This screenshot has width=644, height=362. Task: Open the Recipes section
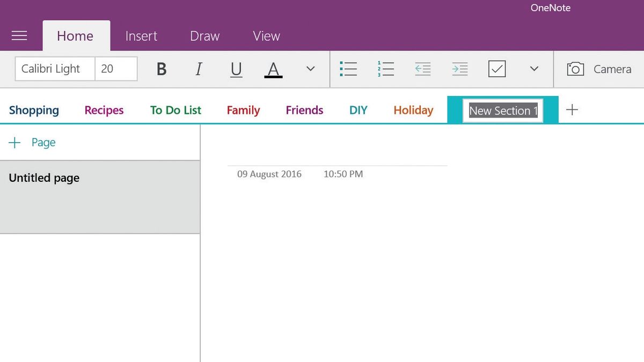[103, 109]
